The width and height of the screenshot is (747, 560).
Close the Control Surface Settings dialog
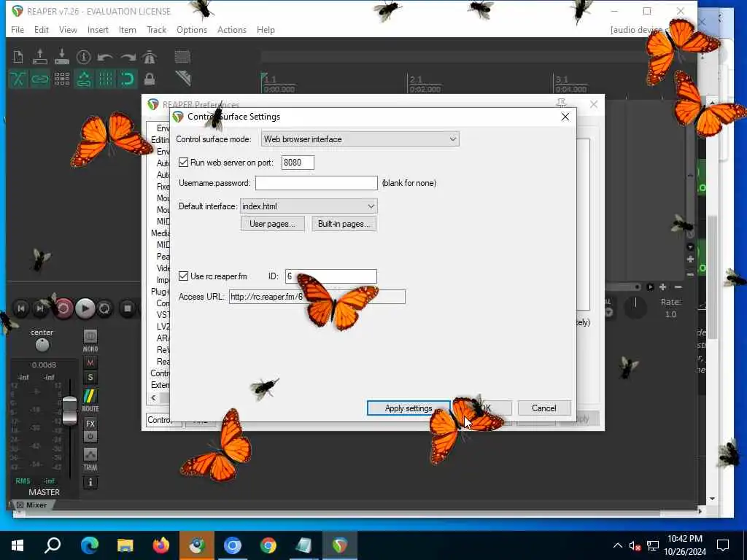coord(565,117)
